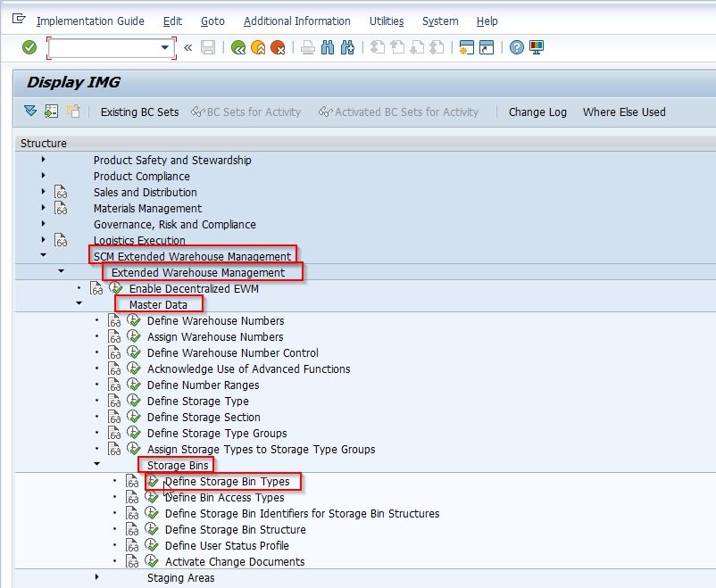Click the Change Log button
The height and width of the screenshot is (588, 716).
pyautogui.click(x=537, y=112)
